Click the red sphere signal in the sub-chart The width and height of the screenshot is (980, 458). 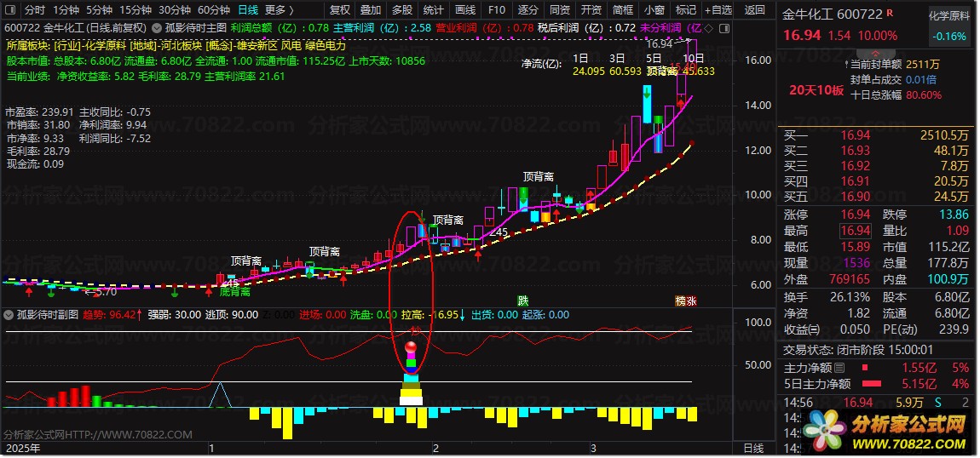[x=411, y=347]
